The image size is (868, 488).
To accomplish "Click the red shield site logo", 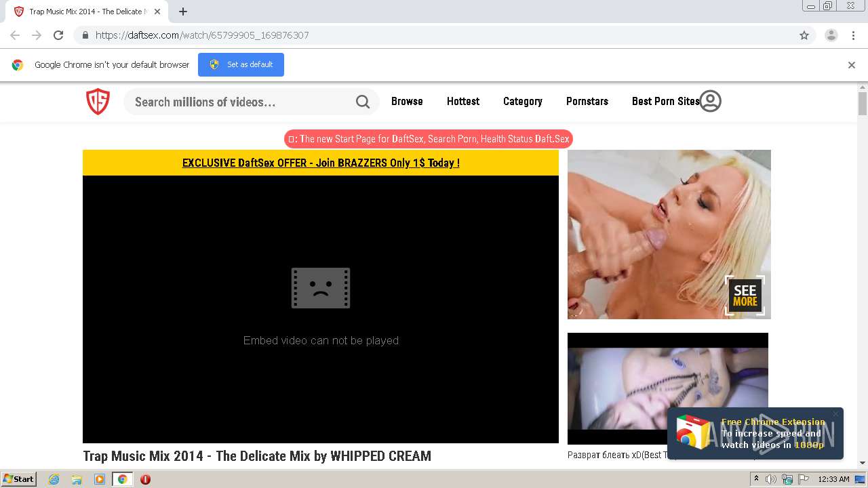I will (98, 102).
